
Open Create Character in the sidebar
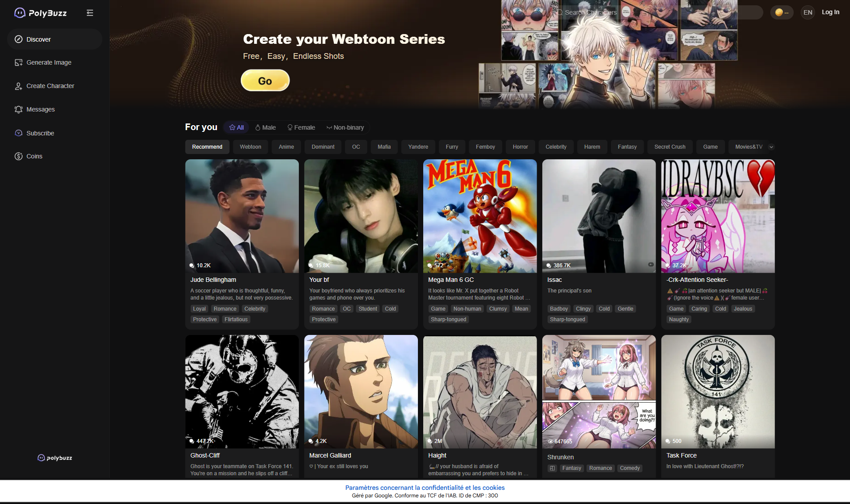click(x=54, y=86)
